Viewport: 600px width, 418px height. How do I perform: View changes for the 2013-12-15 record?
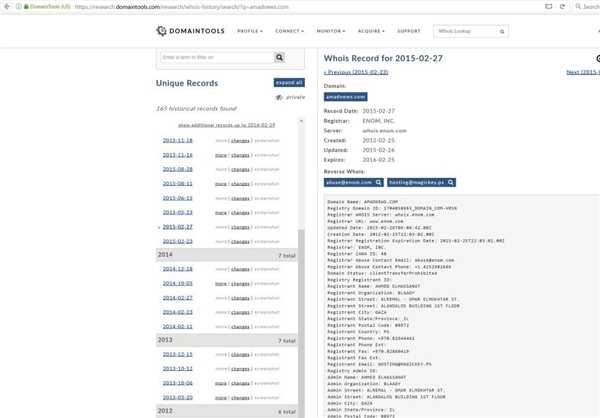240,355
